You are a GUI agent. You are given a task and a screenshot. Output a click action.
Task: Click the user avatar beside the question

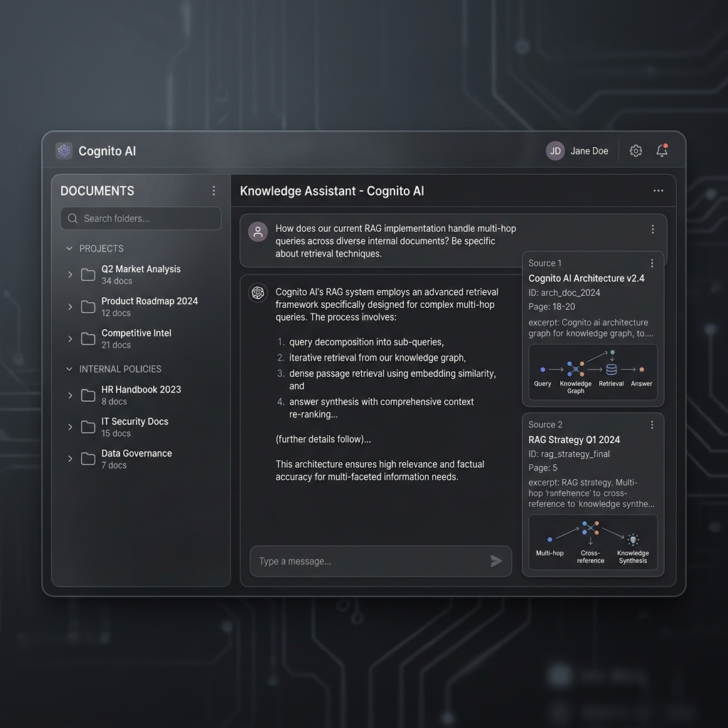pos(258,232)
